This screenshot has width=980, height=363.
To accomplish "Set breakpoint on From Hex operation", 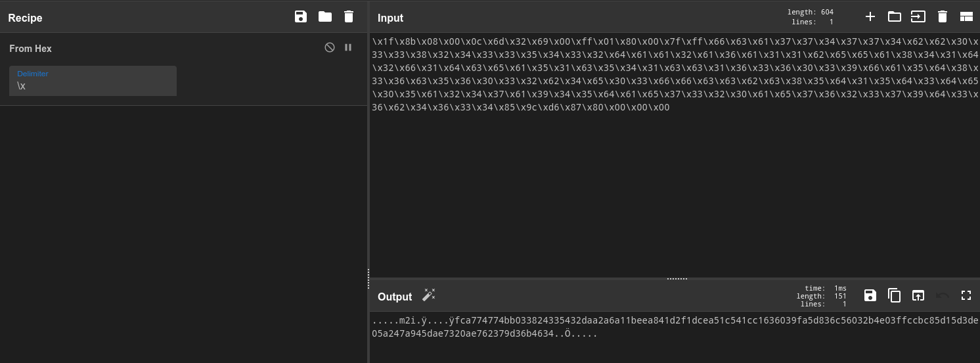I will tap(348, 47).
